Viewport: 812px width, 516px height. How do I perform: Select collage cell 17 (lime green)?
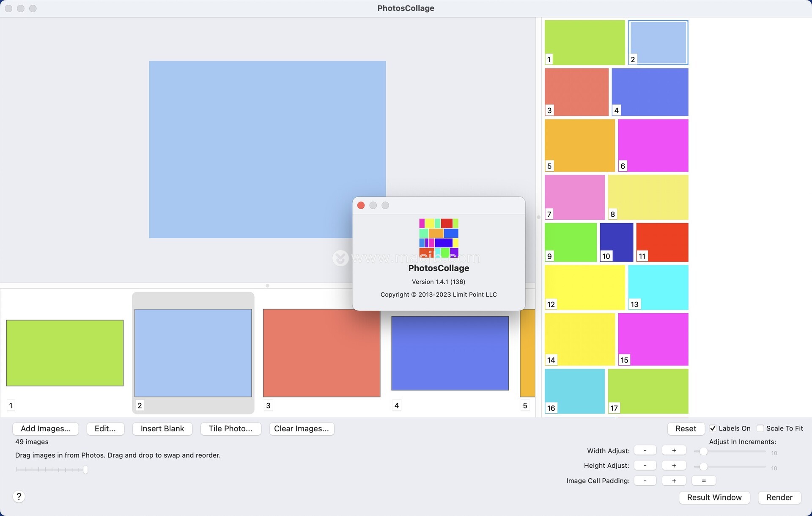[648, 391]
